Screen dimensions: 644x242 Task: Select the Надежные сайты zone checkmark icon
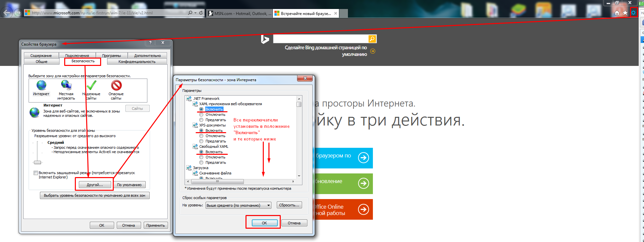point(91,85)
